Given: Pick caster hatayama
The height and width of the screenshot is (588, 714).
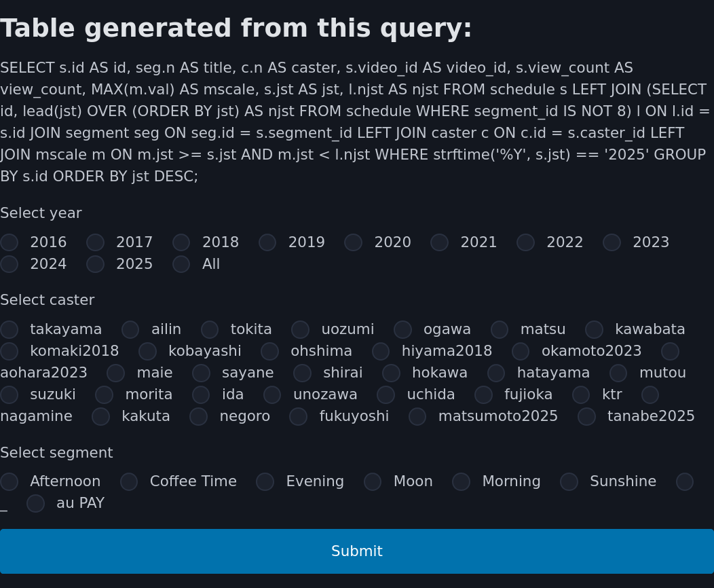Looking at the screenshot, I should point(496,373).
